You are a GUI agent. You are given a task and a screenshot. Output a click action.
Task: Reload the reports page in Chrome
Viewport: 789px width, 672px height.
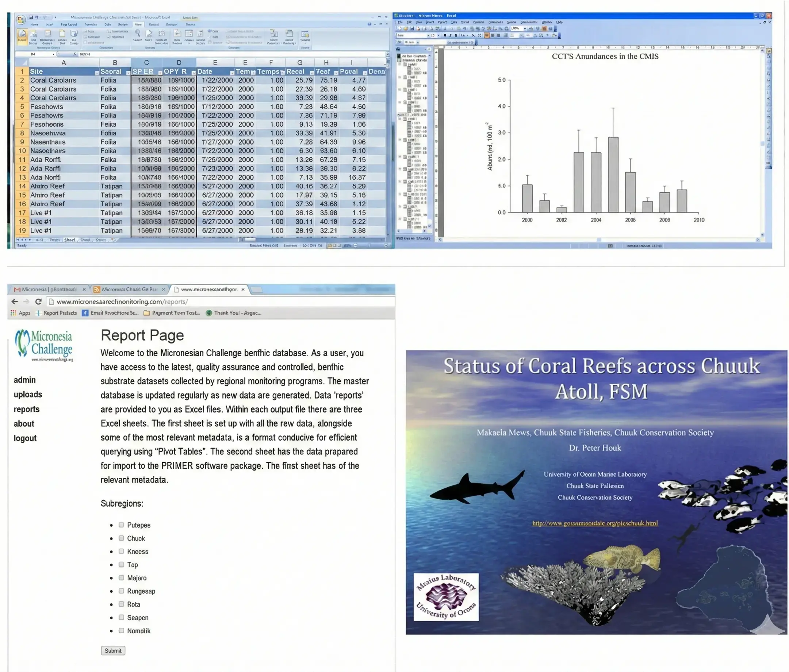pyautogui.click(x=38, y=302)
